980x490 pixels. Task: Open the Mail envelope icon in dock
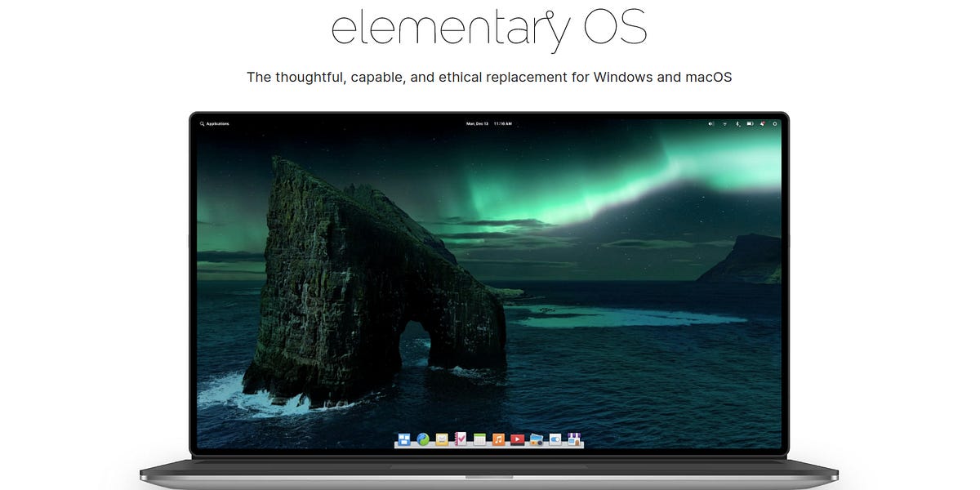[442, 439]
